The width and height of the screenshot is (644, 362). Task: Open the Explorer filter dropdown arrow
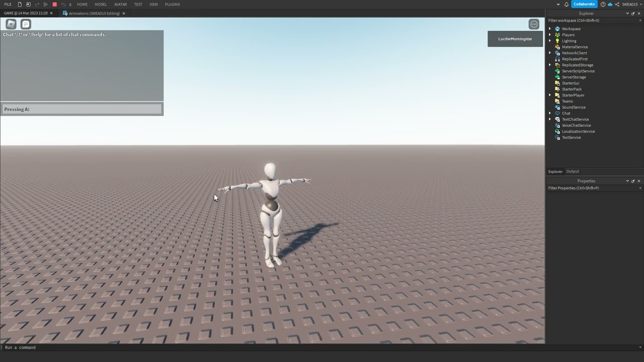click(x=640, y=21)
